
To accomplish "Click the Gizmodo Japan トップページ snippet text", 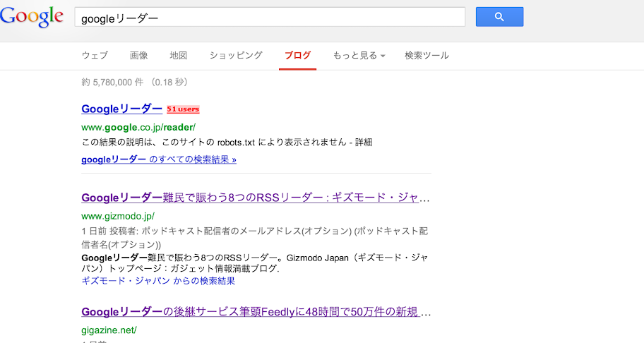I will (255, 263).
